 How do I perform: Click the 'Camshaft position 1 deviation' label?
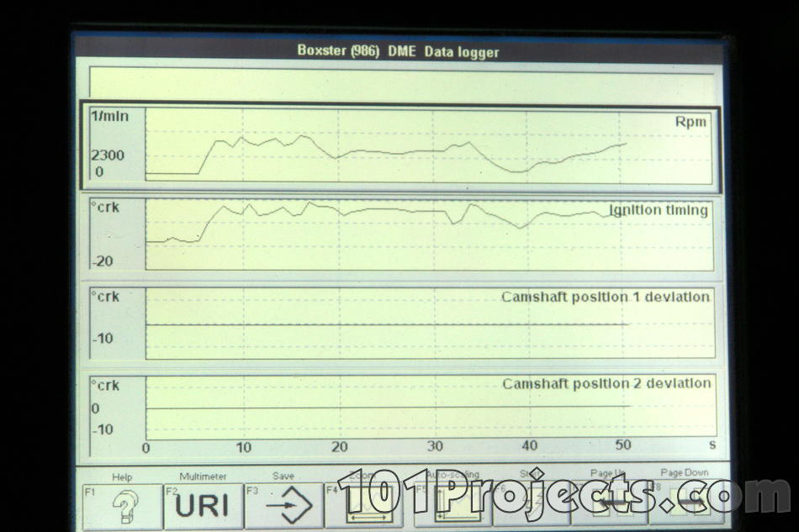606,297
